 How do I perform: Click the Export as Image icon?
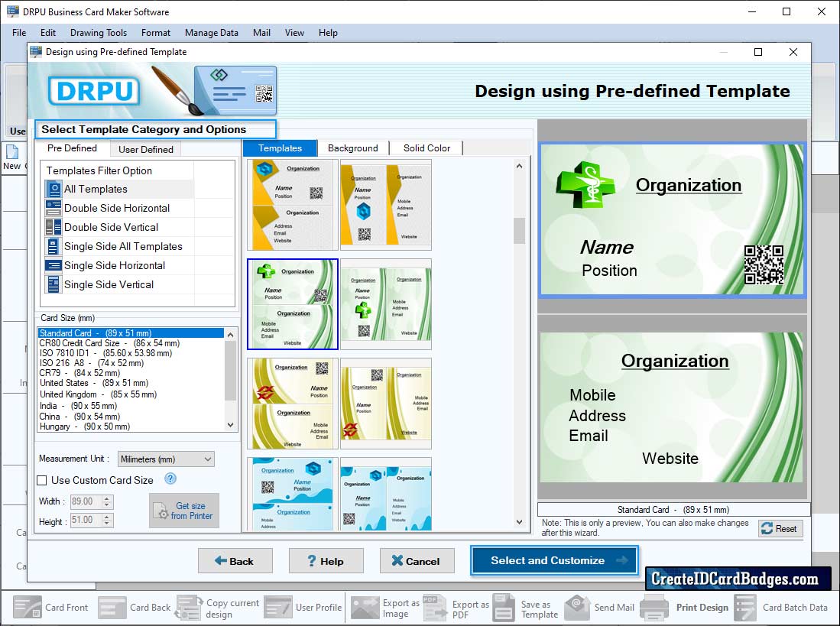pyautogui.click(x=365, y=607)
